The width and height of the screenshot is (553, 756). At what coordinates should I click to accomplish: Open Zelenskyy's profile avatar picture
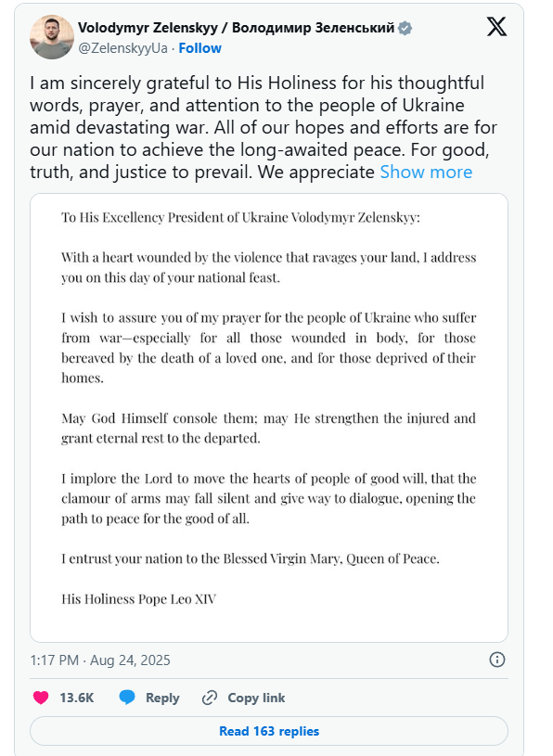point(52,37)
